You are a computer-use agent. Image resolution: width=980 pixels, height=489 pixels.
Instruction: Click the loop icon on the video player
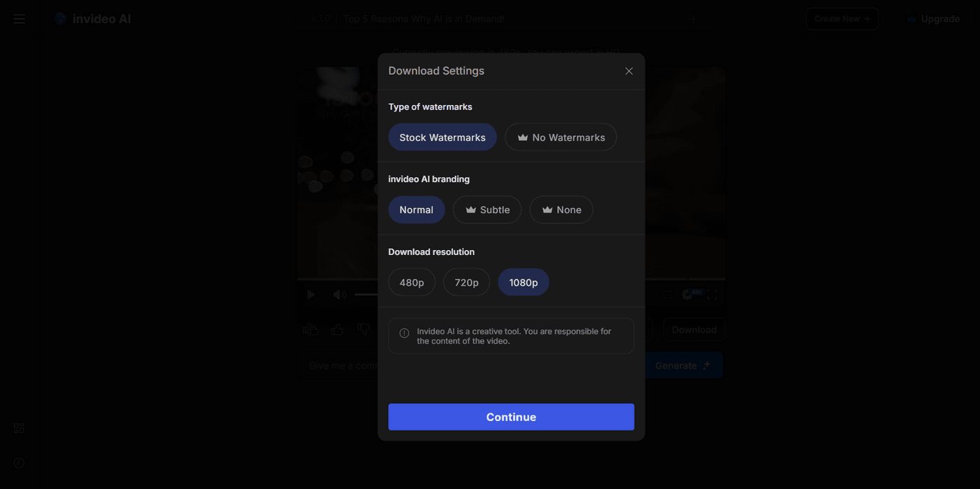pos(667,294)
